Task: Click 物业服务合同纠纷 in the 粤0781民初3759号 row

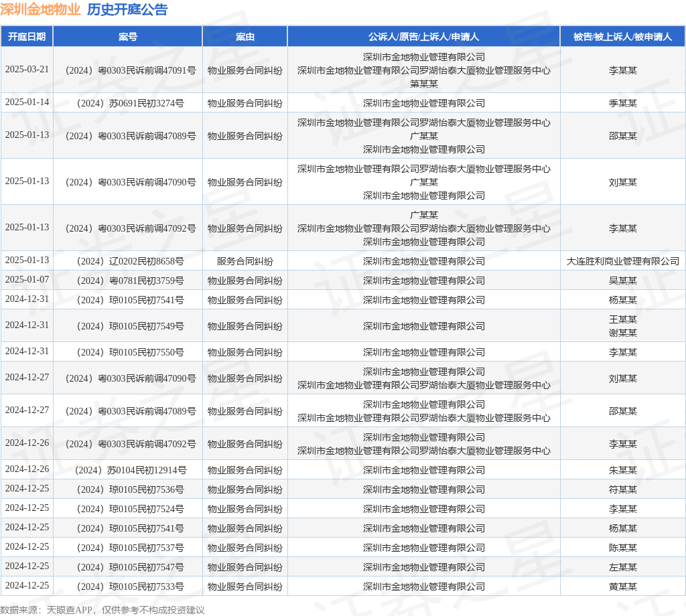Action: tap(245, 281)
